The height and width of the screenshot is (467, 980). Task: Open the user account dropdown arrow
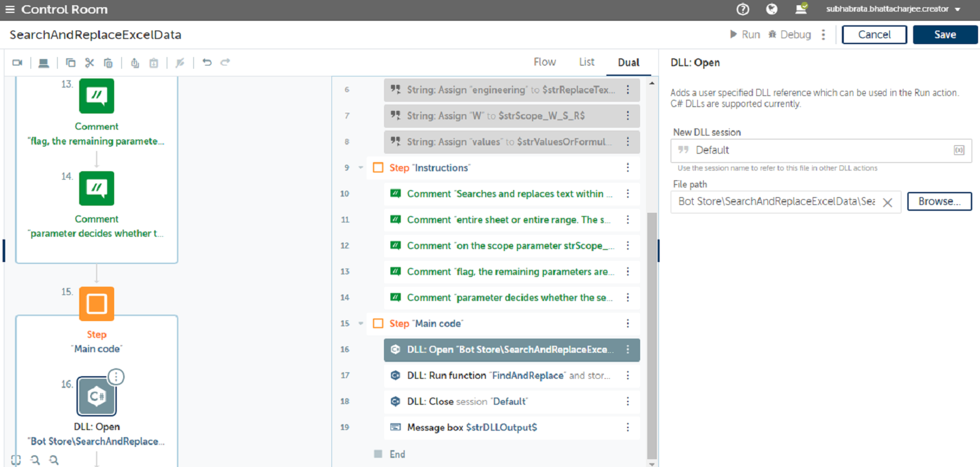(958, 10)
